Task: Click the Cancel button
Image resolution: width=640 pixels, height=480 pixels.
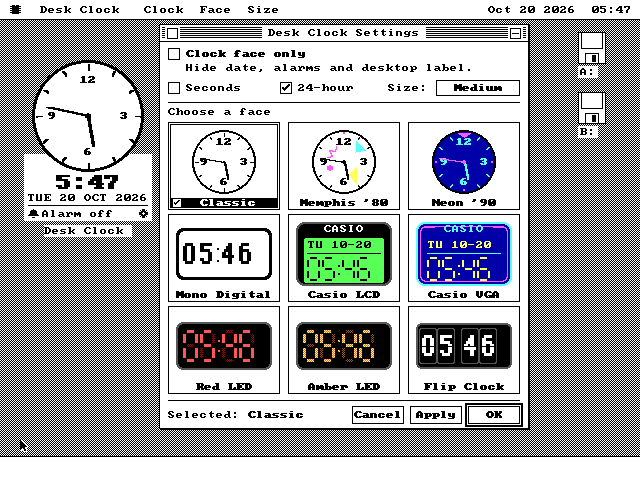Action: pyautogui.click(x=378, y=415)
